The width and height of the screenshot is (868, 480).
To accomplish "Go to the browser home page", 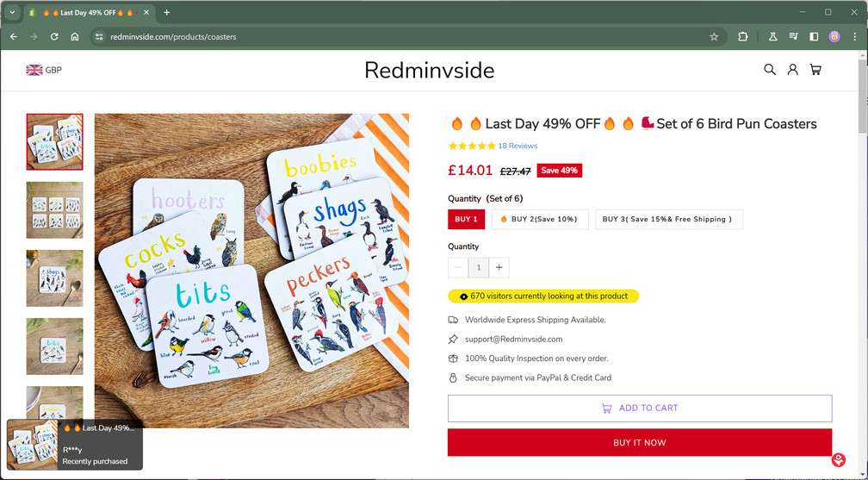I will tap(75, 37).
